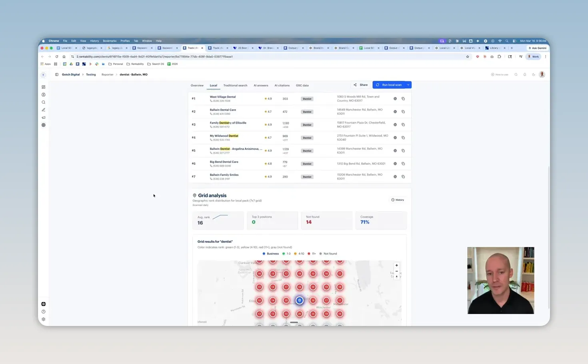This screenshot has height=364, width=588.
Task: Open the pencil edit icon in left sidebar
Action: (44, 110)
